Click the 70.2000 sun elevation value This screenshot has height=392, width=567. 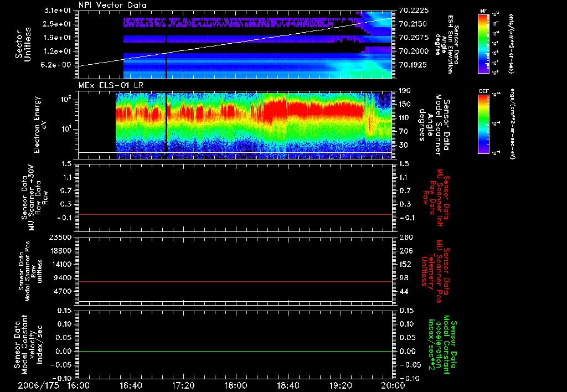[x=414, y=51]
